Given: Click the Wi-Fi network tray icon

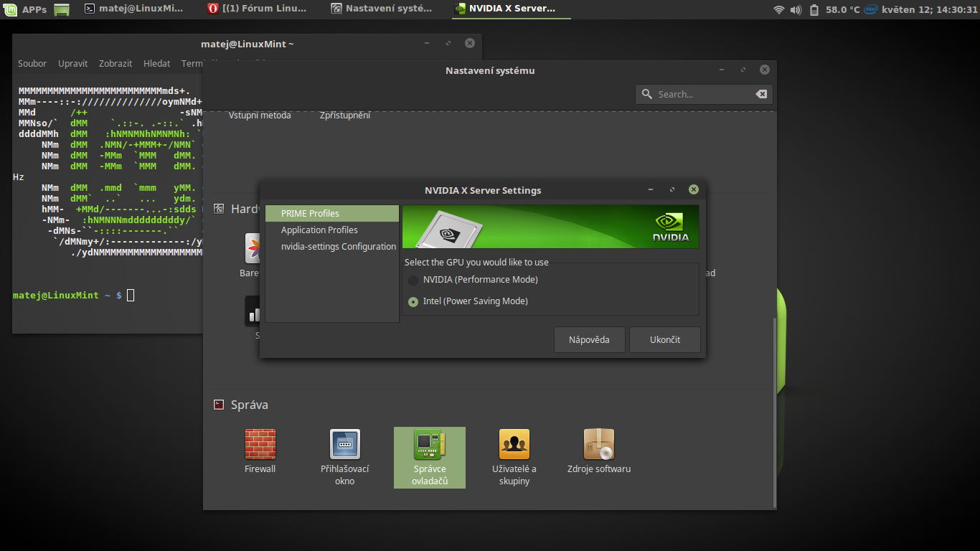Looking at the screenshot, I should click(x=778, y=9).
